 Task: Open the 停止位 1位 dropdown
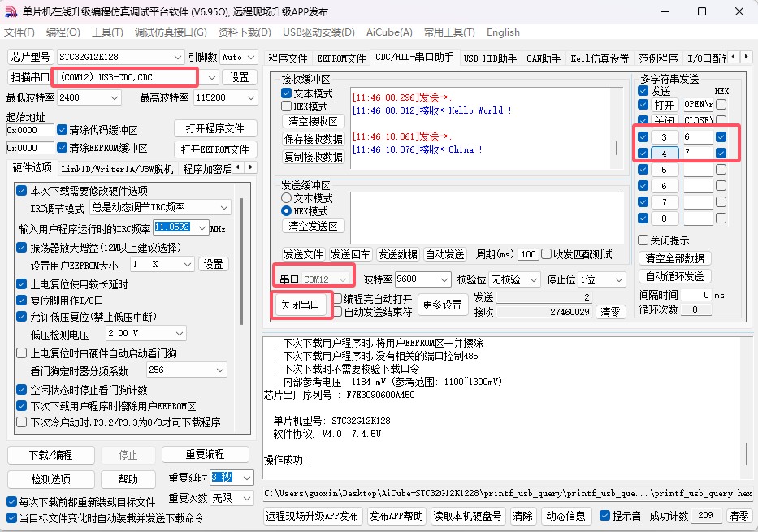tap(619, 279)
